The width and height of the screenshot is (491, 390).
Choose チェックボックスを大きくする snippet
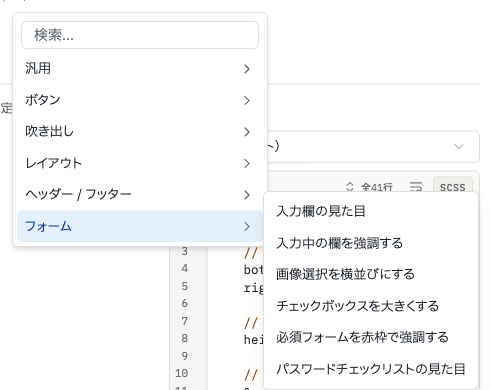tap(371, 306)
